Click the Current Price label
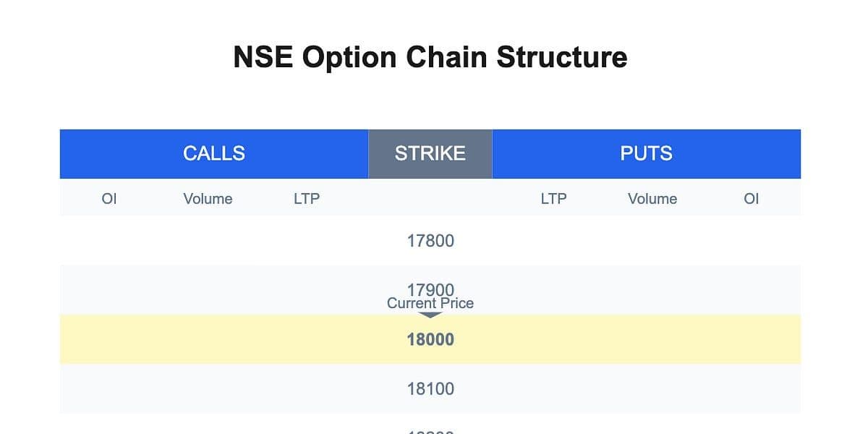This screenshot has height=434, width=868. click(x=430, y=304)
